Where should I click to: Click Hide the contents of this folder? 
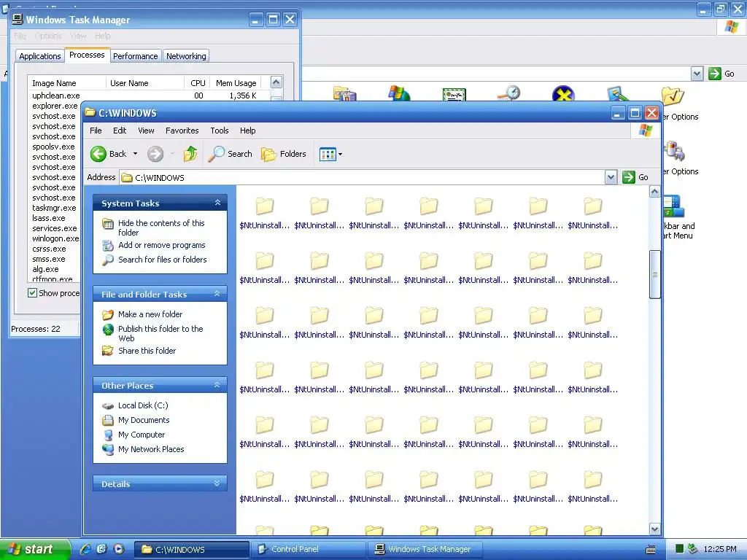pos(161,227)
